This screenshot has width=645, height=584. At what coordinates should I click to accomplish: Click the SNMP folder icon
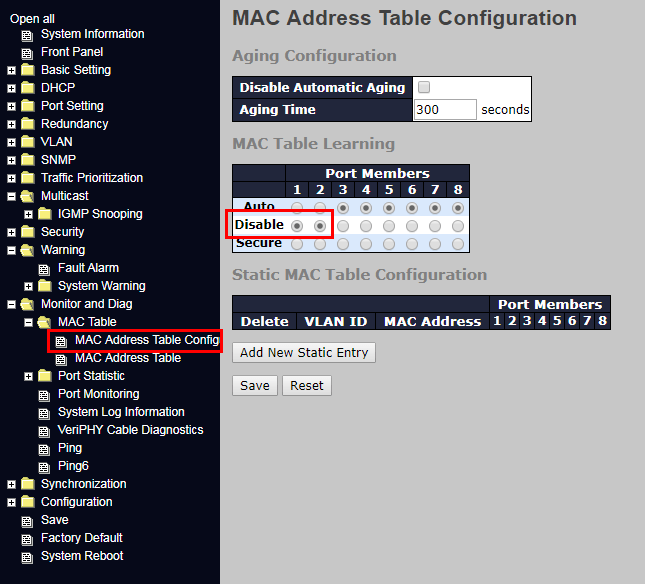click(x=28, y=160)
